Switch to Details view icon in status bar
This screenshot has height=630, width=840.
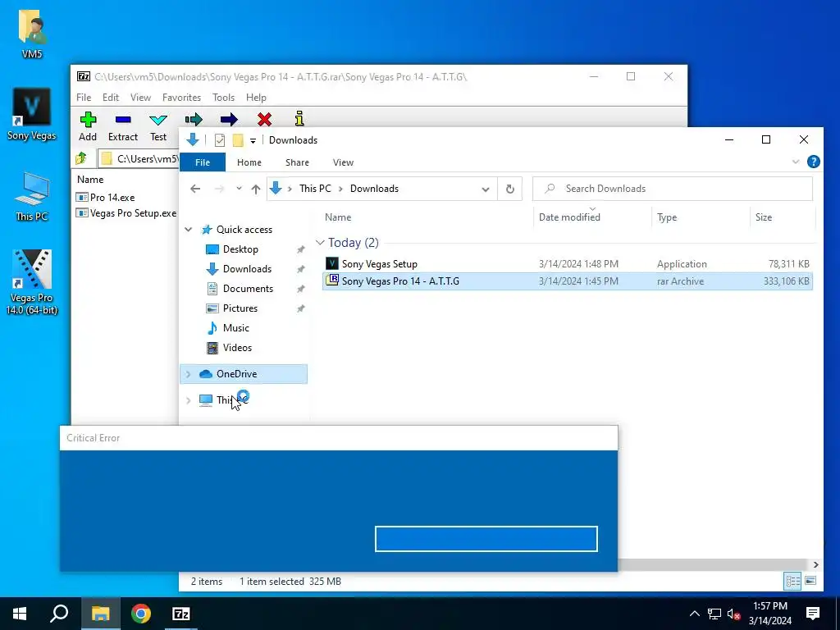[793, 581]
